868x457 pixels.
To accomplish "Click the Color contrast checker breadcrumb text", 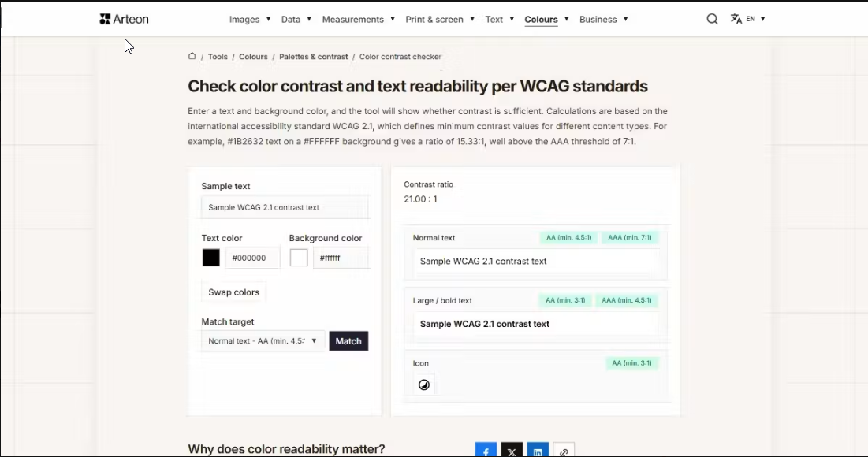I will click(400, 57).
